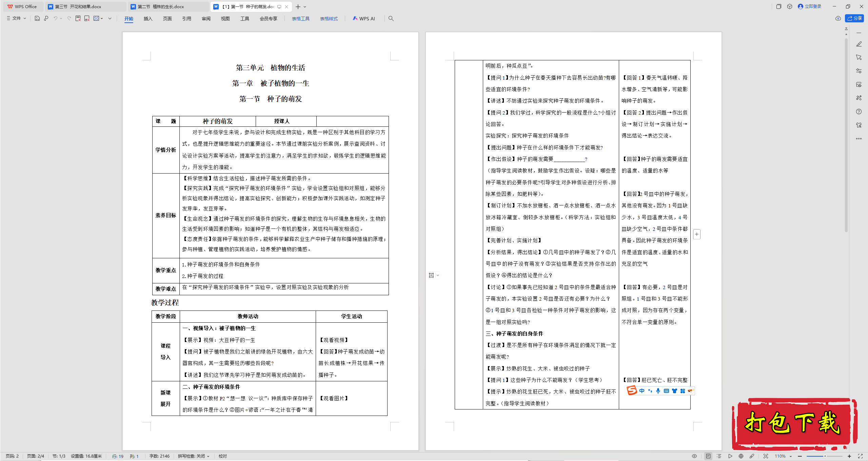Switch to 第二节 植株的生长.docx tab
Image resolution: width=868 pixels, height=461 pixels.
click(169, 7)
